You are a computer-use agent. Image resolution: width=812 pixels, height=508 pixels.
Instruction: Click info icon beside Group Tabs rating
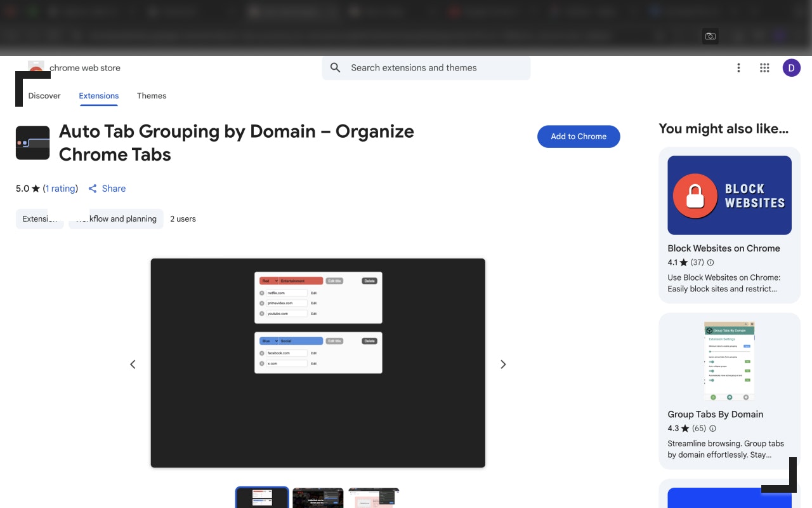point(712,429)
